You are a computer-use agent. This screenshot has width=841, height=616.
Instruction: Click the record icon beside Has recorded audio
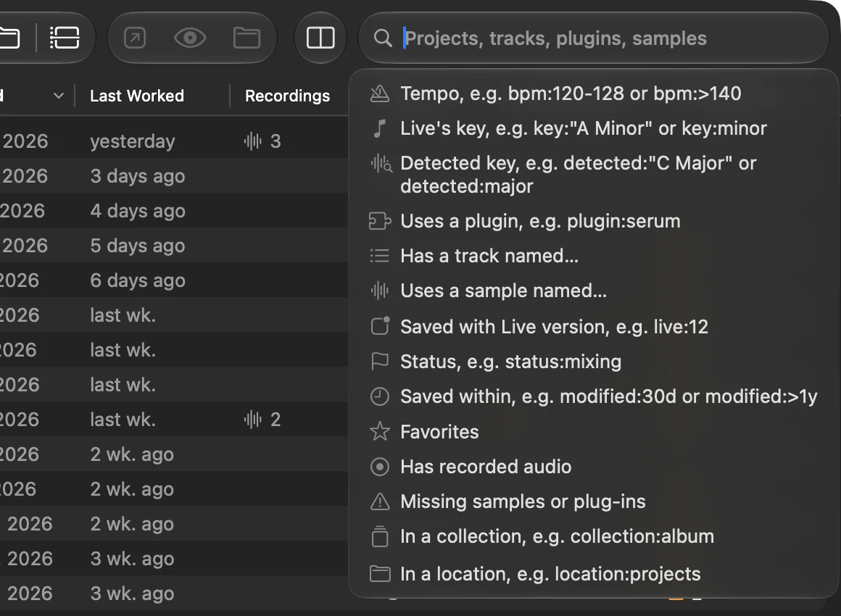point(380,467)
